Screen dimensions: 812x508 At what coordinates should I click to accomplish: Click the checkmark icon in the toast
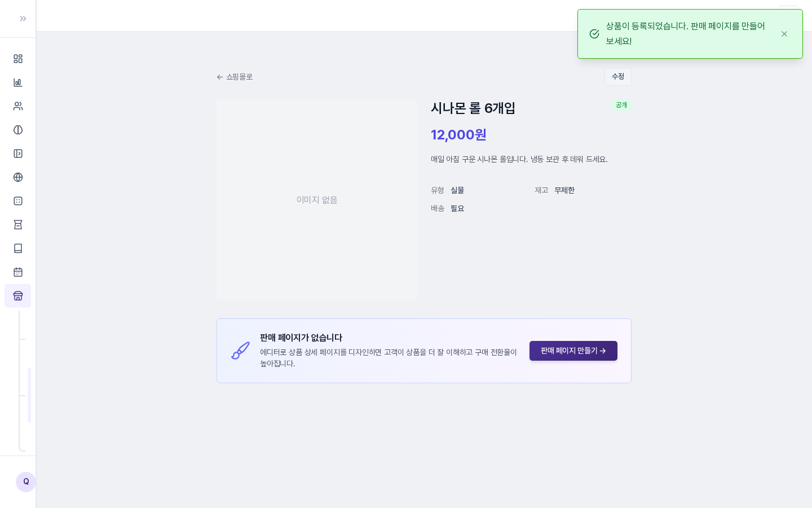coord(594,34)
